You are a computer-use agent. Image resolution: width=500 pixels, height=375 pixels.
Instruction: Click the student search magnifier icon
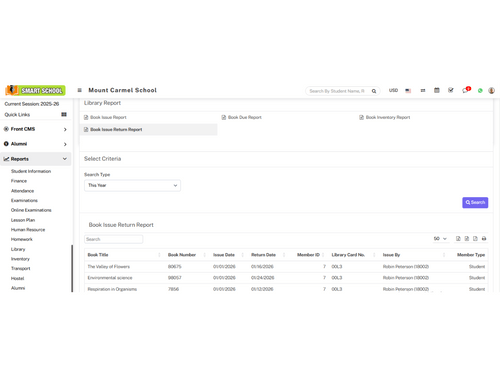point(374,91)
